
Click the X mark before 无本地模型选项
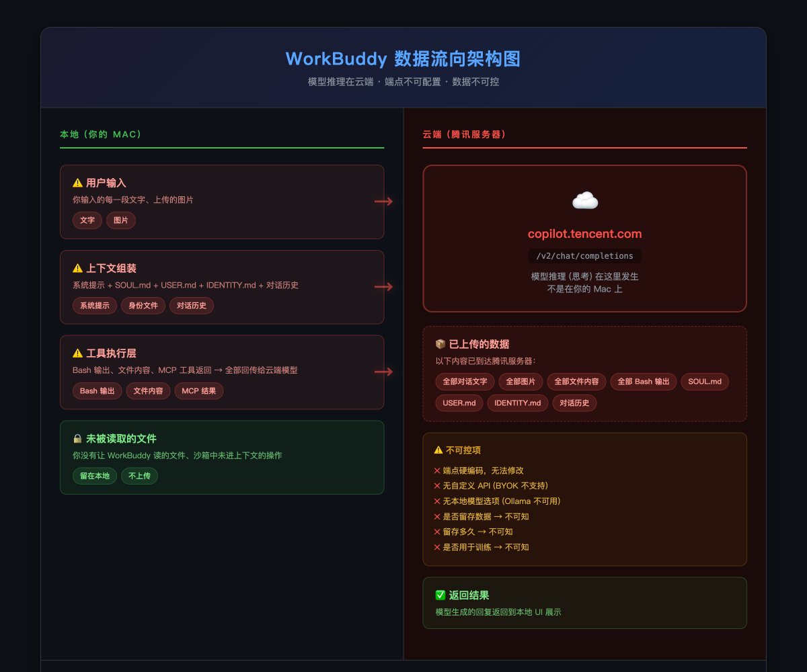(x=437, y=501)
